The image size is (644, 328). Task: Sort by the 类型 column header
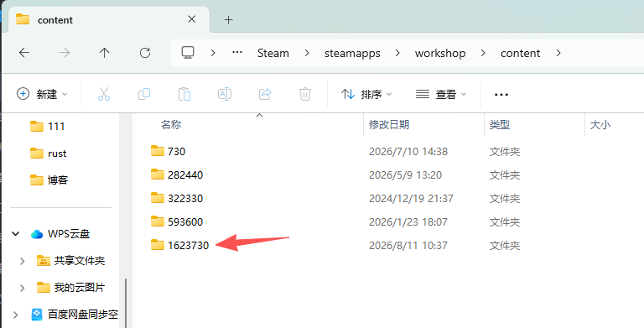500,124
